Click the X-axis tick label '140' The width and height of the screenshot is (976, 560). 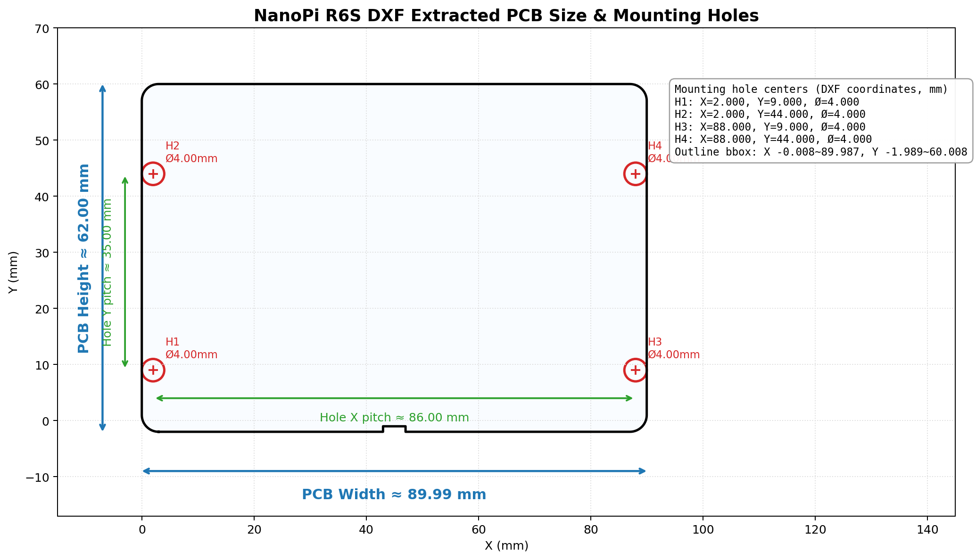tap(927, 529)
